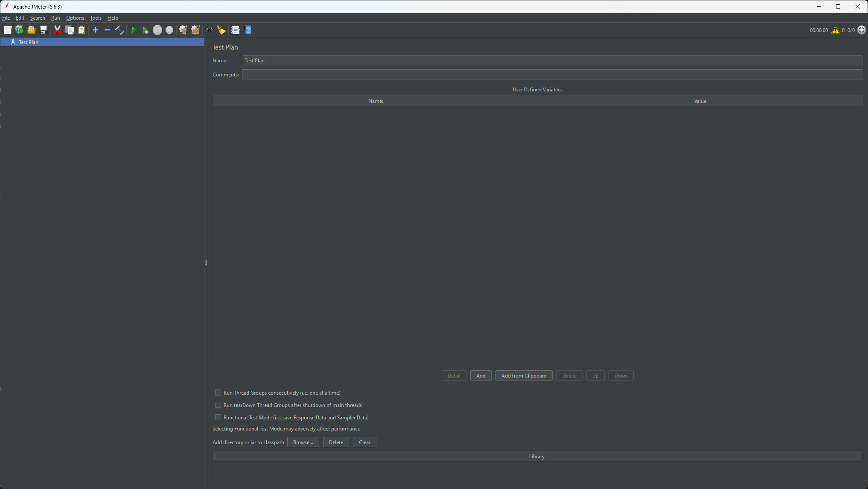Enable Functional Test Mode checkbox
868x489 pixels.
pyautogui.click(x=218, y=417)
